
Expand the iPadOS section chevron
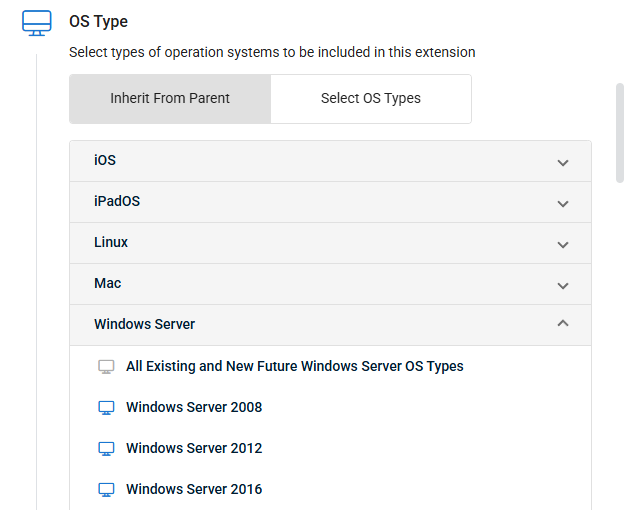tap(563, 204)
